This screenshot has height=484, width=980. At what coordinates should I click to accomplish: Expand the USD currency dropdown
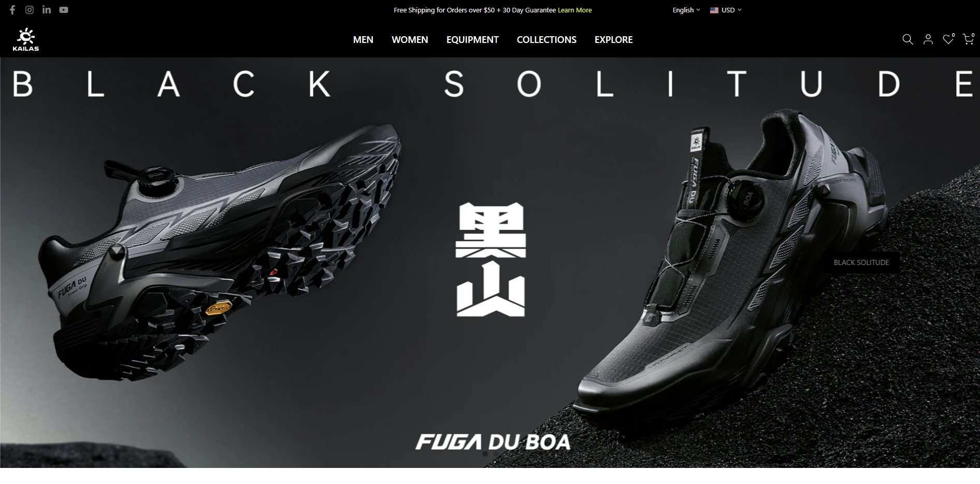pyautogui.click(x=726, y=10)
